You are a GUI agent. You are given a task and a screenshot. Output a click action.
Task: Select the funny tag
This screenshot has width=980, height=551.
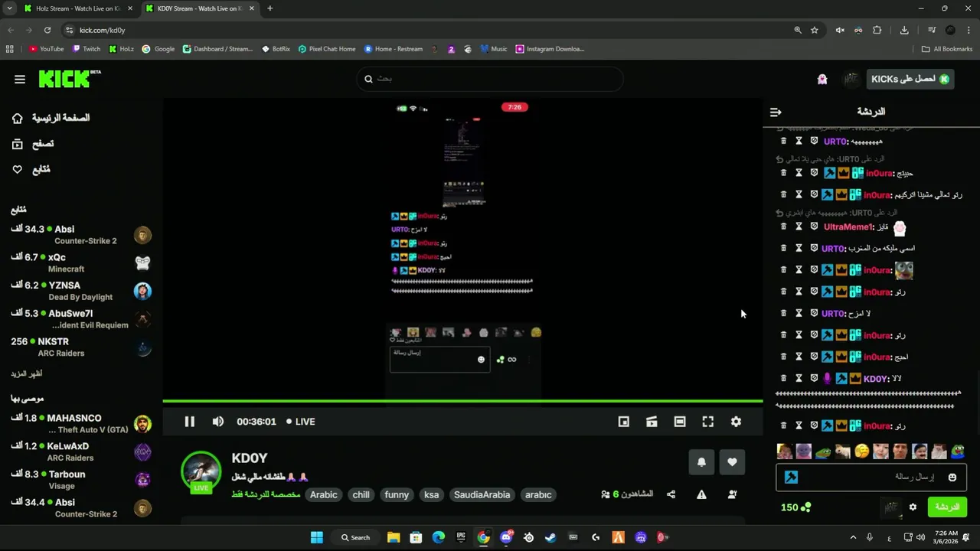click(397, 494)
